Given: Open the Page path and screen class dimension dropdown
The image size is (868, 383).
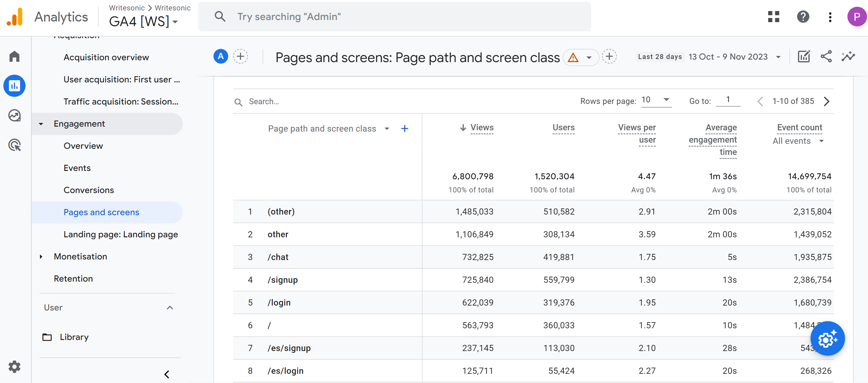Looking at the screenshot, I should click(x=386, y=129).
